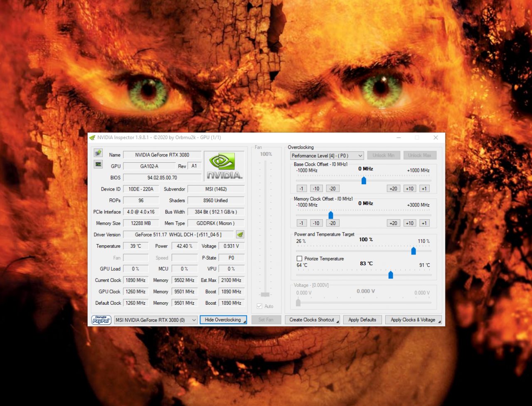Toggle the Auto fan checkbox
The width and height of the screenshot is (532, 406).
[259, 306]
